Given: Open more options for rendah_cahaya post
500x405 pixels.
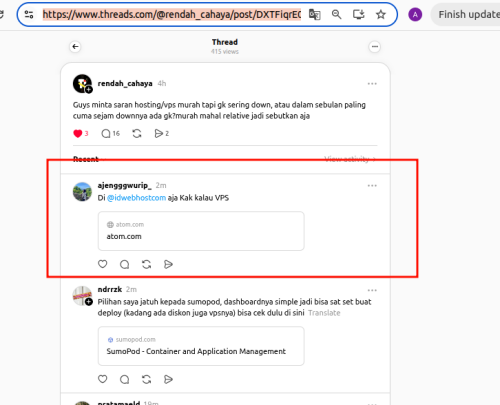Looking at the screenshot, I should pos(372,84).
